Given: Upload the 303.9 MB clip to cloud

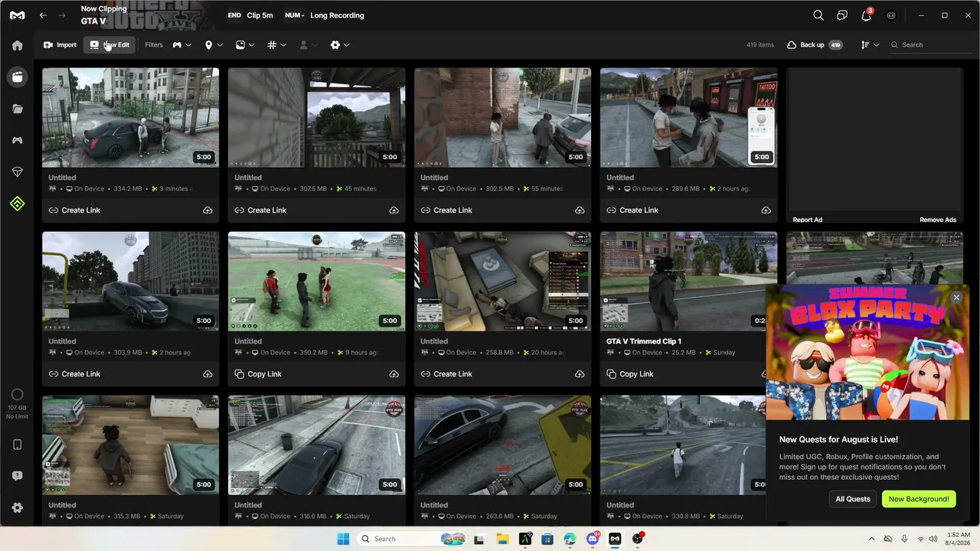Looking at the screenshot, I should click(x=207, y=374).
